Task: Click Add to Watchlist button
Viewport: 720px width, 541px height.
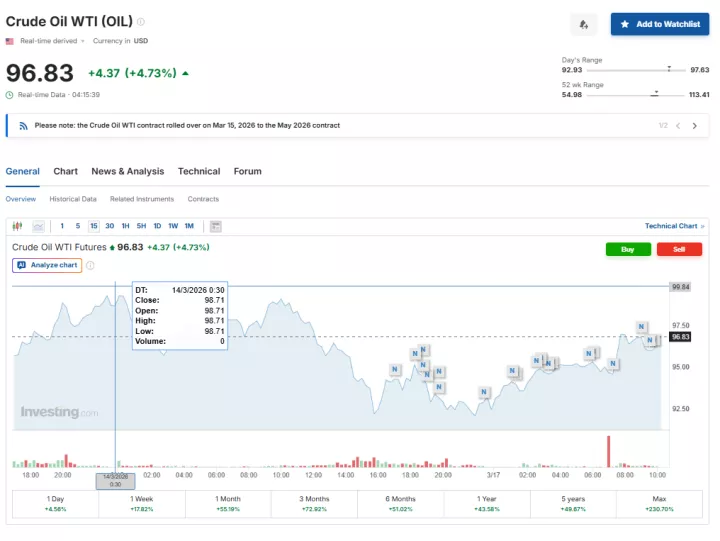Action: pos(660,24)
